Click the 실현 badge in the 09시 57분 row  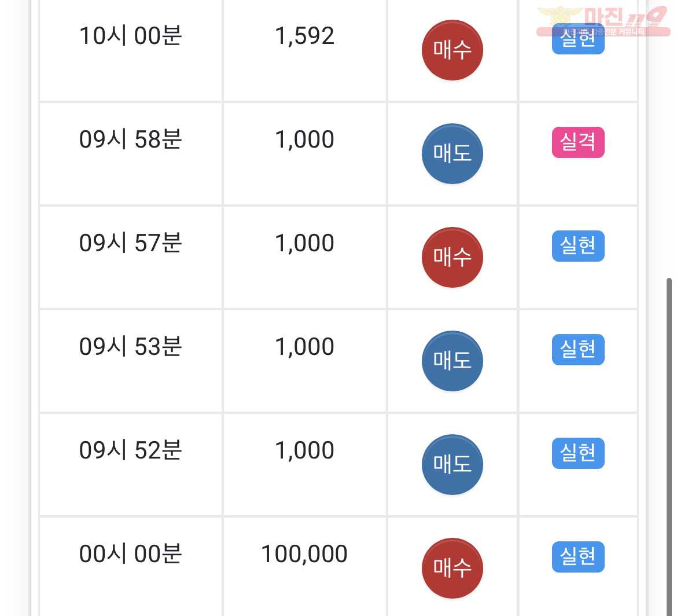point(577,246)
